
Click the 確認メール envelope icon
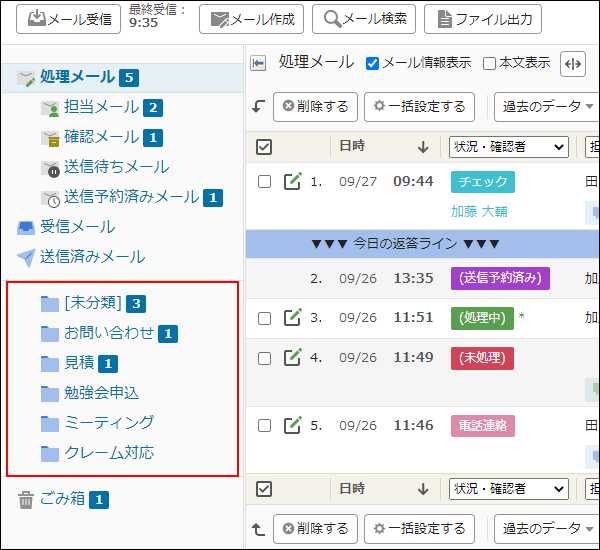tap(50, 139)
